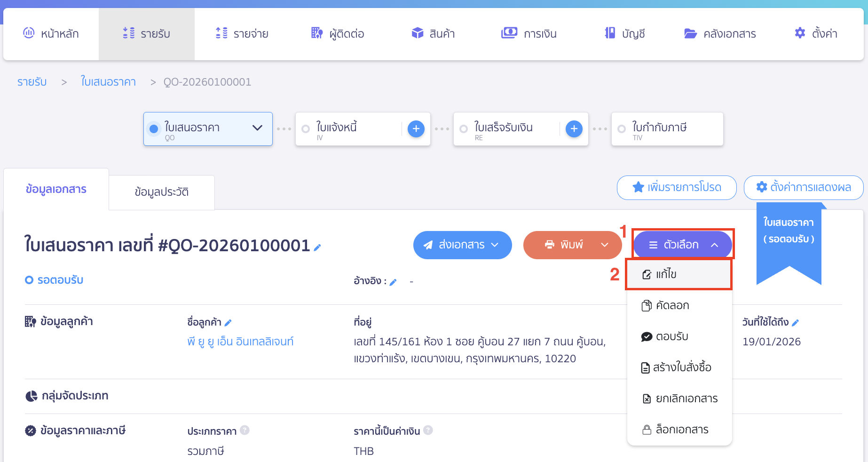868x462 pixels.
Task: Select the ใบกำกับภาษี TIV radio step
Action: point(622,129)
